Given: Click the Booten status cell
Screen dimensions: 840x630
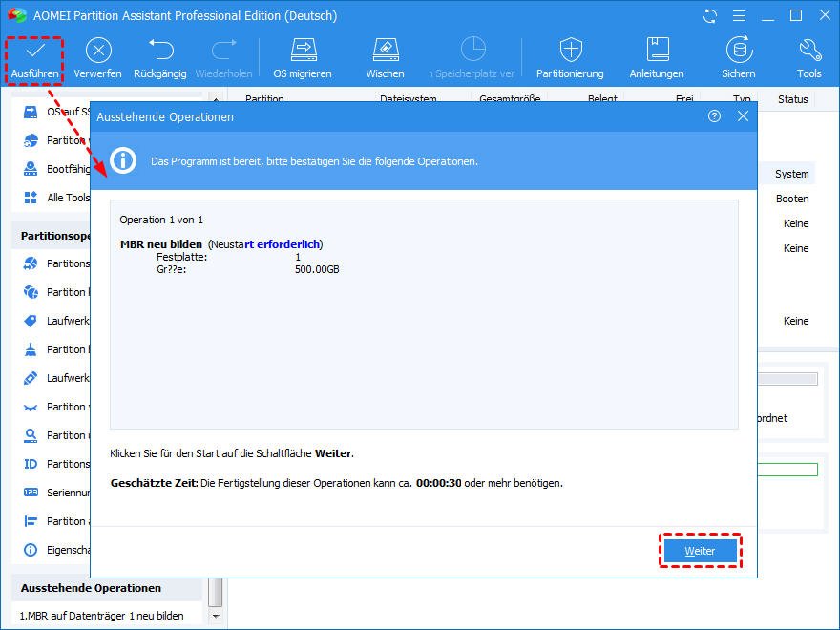Looking at the screenshot, I should tap(792, 199).
